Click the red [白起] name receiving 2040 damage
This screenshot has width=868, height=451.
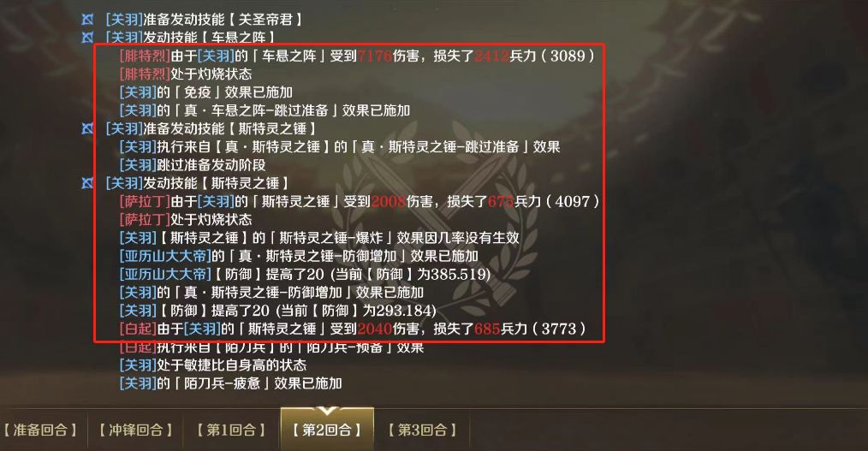pyautogui.click(x=139, y=329)
